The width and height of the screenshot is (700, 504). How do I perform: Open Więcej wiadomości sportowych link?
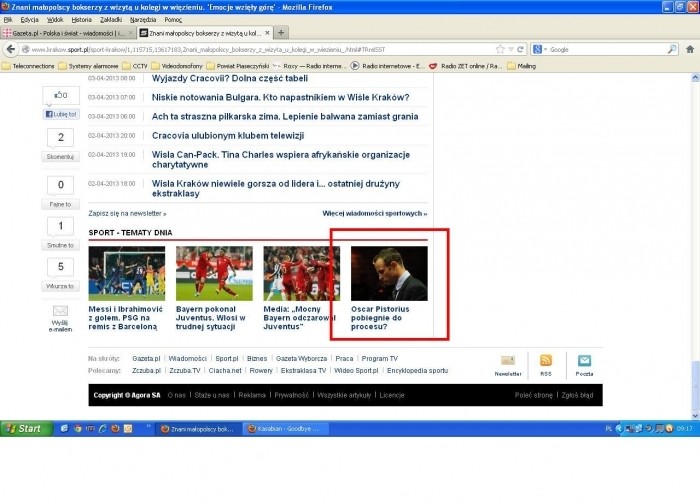[374, 213]
